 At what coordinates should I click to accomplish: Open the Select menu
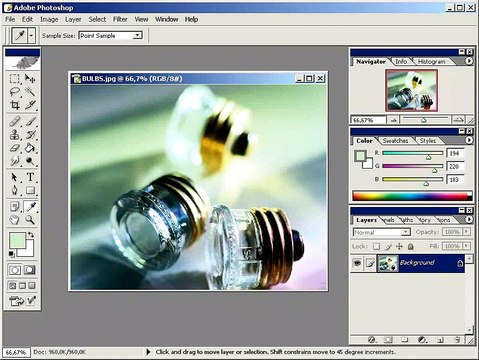click(x=97, y=19)
